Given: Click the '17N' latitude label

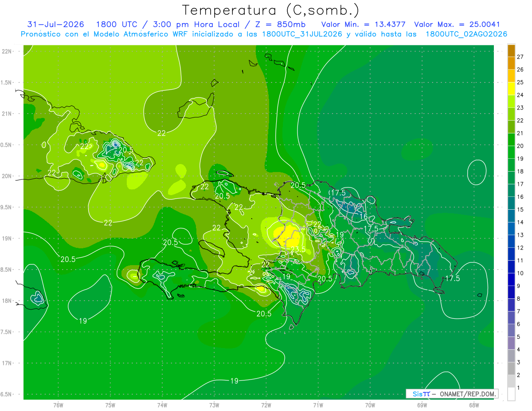Looking at the screenshot, I should coord(7,363).
